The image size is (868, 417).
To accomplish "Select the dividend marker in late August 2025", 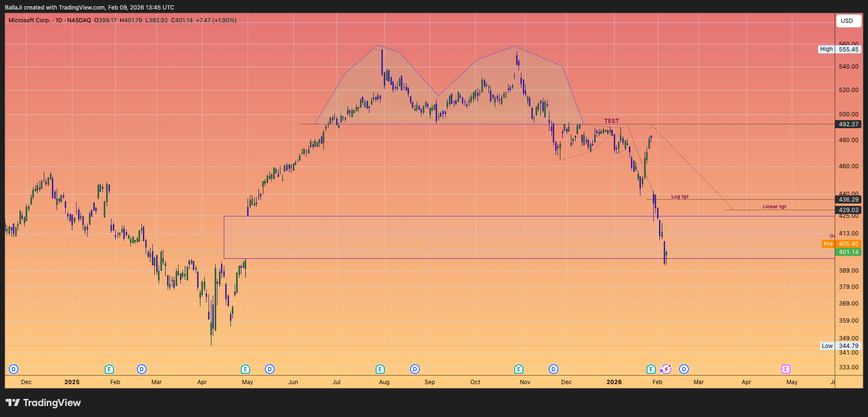I will point(415,369).
